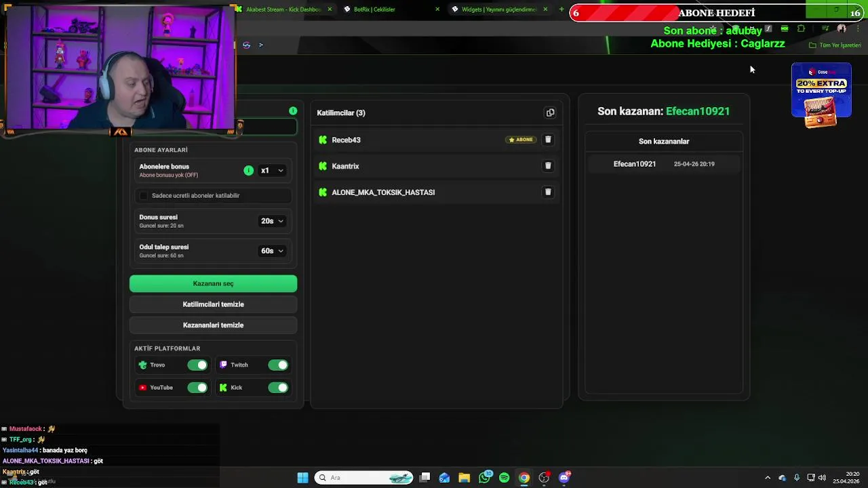Click the 'Son kazananlar' heading
The image size is (868, 488).
(x=664, y=141)
